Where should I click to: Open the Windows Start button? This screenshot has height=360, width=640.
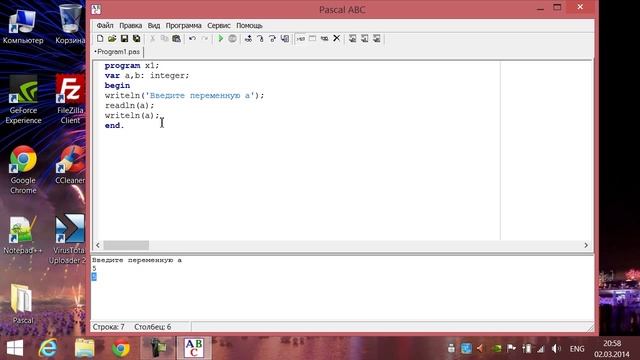(x=15, y=348)
